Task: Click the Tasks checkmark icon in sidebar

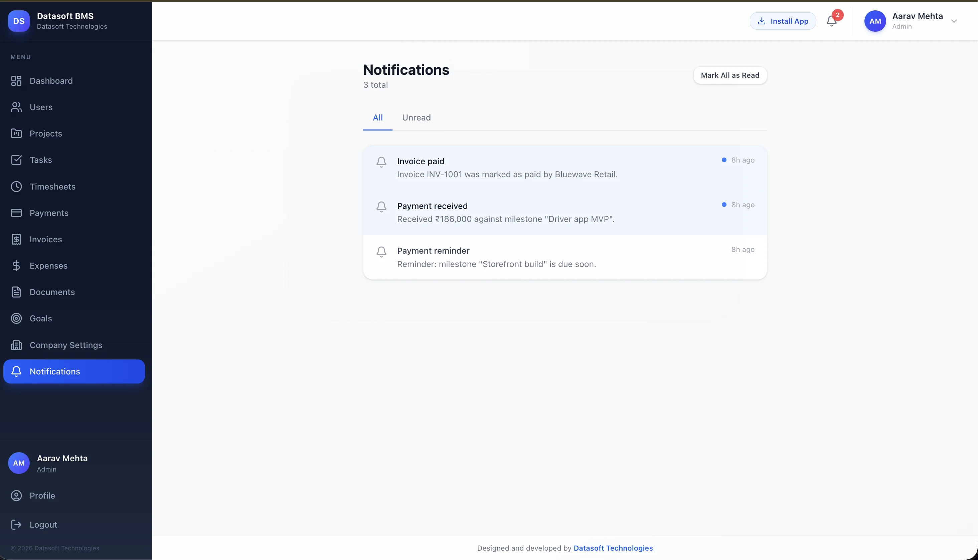Action: coord(16,160)
